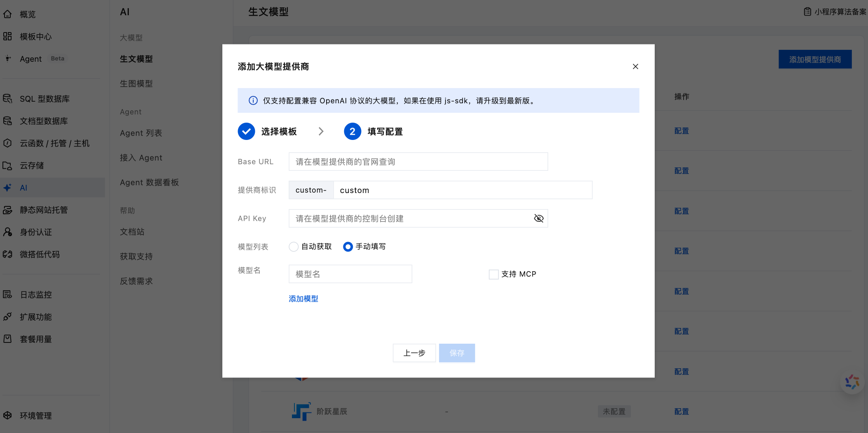Screen dimensions: 868x433
Task: Select the 手动填写 radio option
Action: [x=348, y=247]
